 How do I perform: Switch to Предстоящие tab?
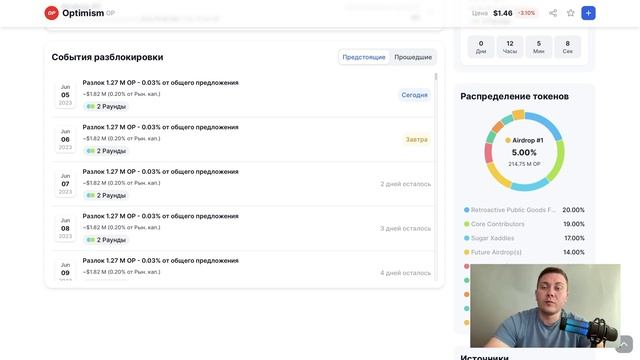[x=364, y=57]
